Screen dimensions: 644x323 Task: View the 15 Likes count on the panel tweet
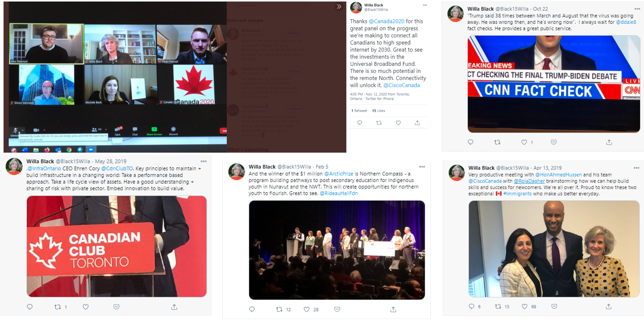(x=378, y=111)
